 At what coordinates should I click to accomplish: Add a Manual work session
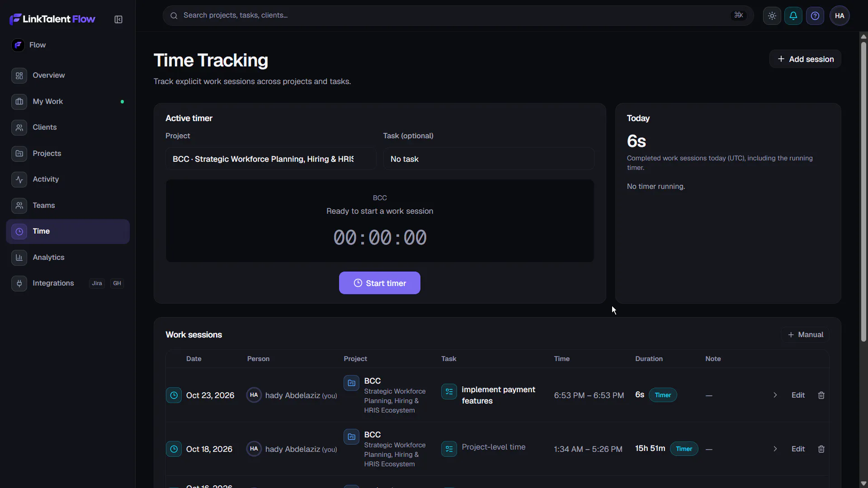pyautogui.click(x=805, y=335)
